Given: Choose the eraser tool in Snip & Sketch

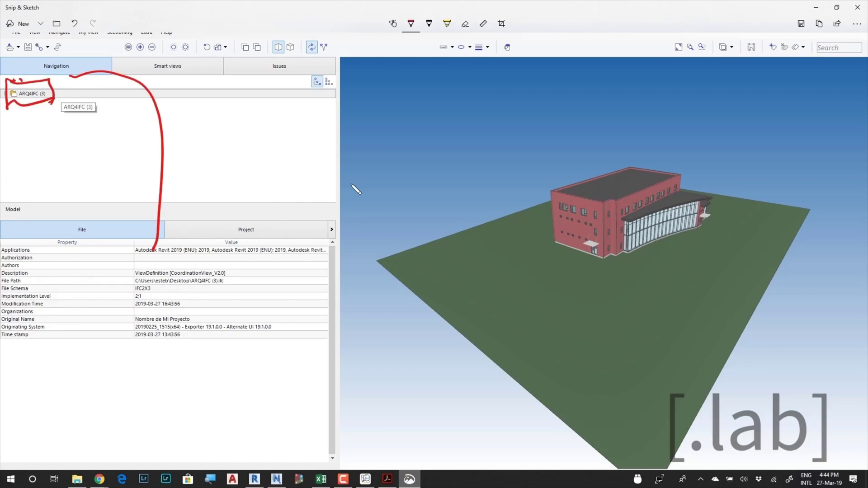Looking at the screenshot, I should point(465,23).
